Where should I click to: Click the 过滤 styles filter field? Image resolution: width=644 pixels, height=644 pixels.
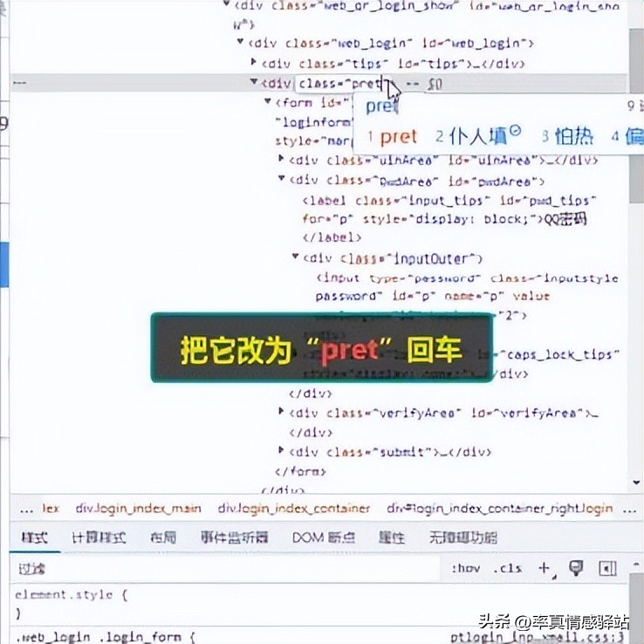[226, 569]
